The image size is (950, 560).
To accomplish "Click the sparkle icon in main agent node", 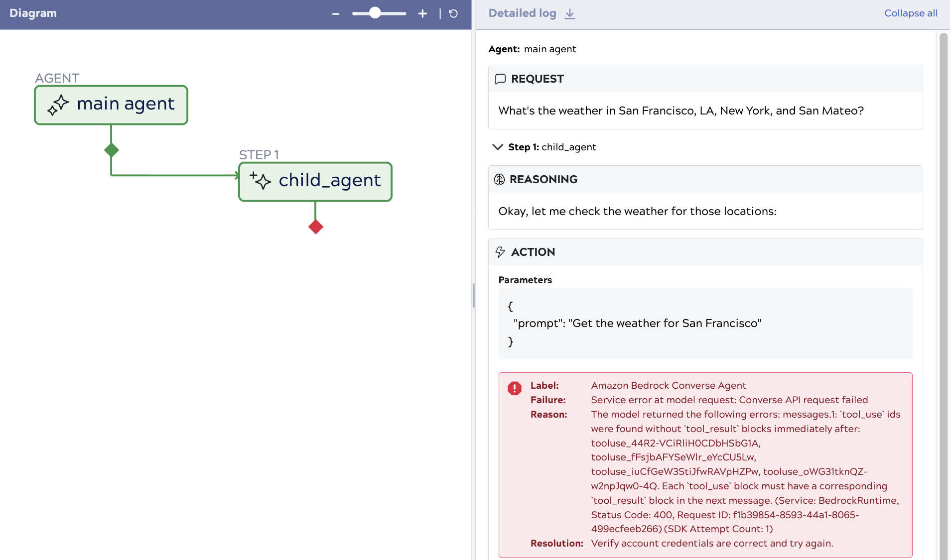I will [x=58, y=105].
